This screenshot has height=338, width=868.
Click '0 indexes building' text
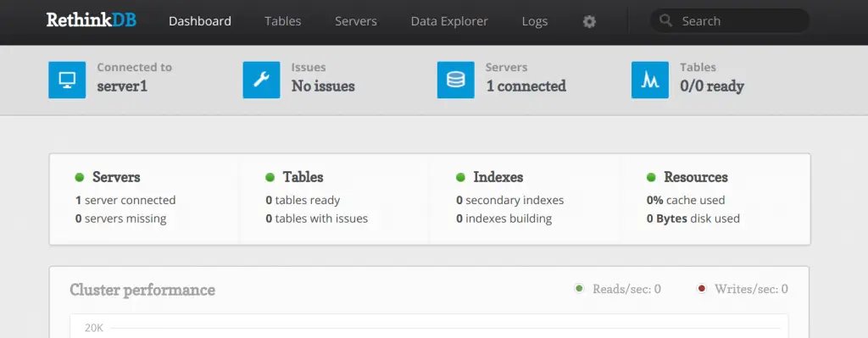(504, 219)
